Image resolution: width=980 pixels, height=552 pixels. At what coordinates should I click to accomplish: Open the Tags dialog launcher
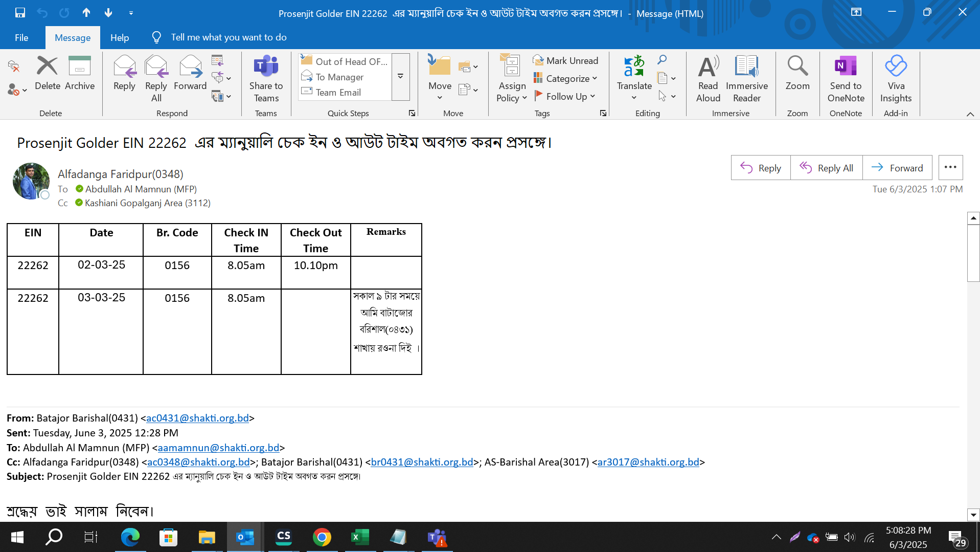(603, 113)
